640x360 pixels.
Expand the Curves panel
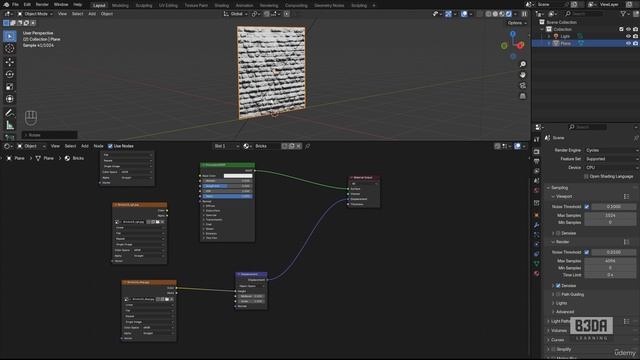[557, 340]
